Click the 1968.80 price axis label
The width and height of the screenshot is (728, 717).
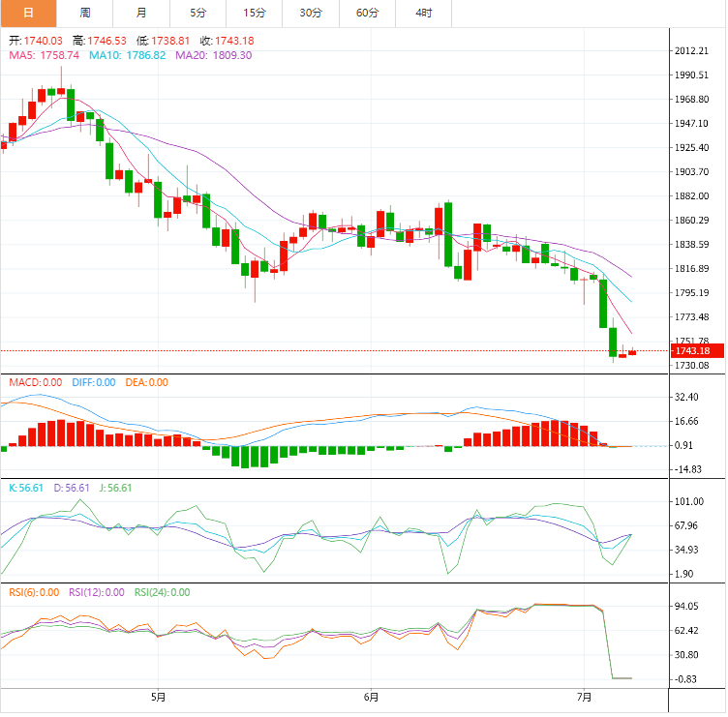pos(691,100)
